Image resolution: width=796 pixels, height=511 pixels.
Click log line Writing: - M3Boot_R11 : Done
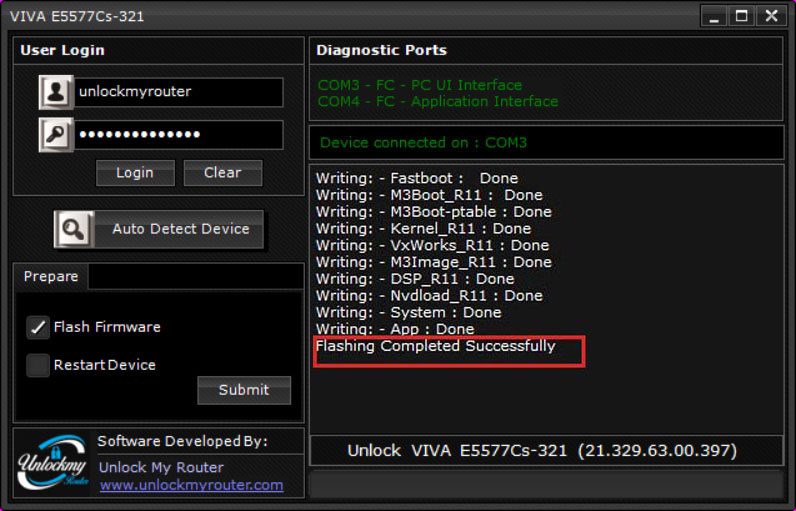[429, 195]
